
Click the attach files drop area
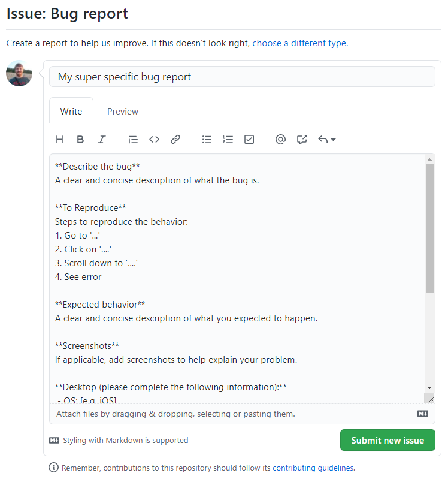pyautogui.click(x=242, y=414)
